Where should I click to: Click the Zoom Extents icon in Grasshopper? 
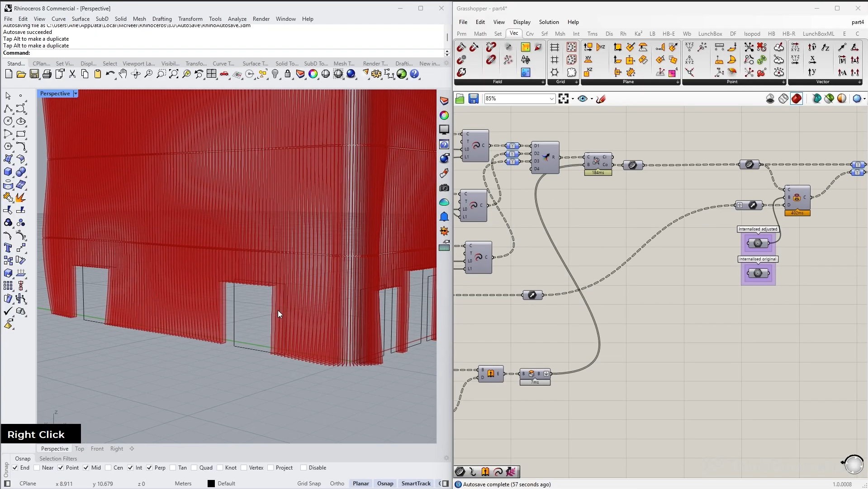pos(563,99)
